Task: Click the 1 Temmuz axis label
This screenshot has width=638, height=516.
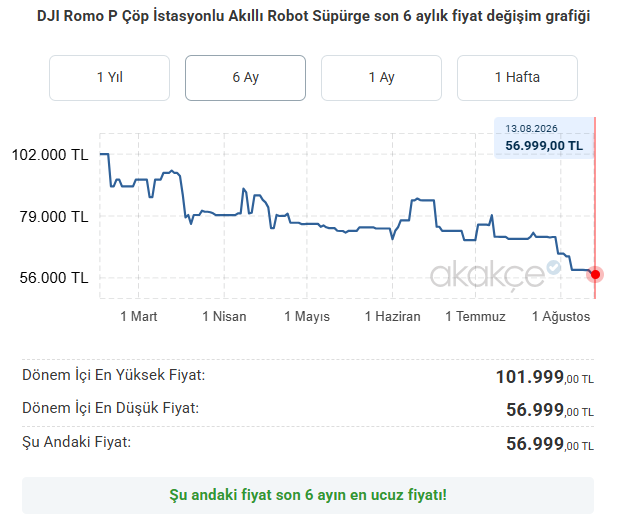Action: click(x=475, y=316)
